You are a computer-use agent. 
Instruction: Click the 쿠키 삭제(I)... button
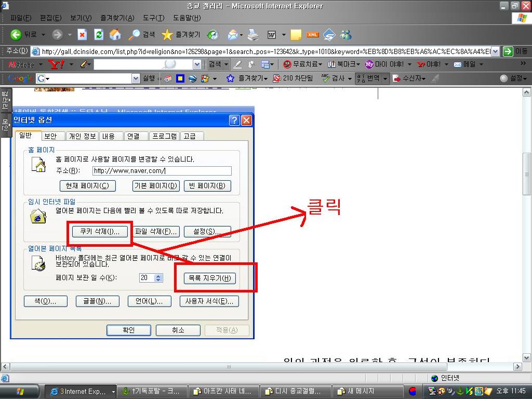[x=100, y=232]
